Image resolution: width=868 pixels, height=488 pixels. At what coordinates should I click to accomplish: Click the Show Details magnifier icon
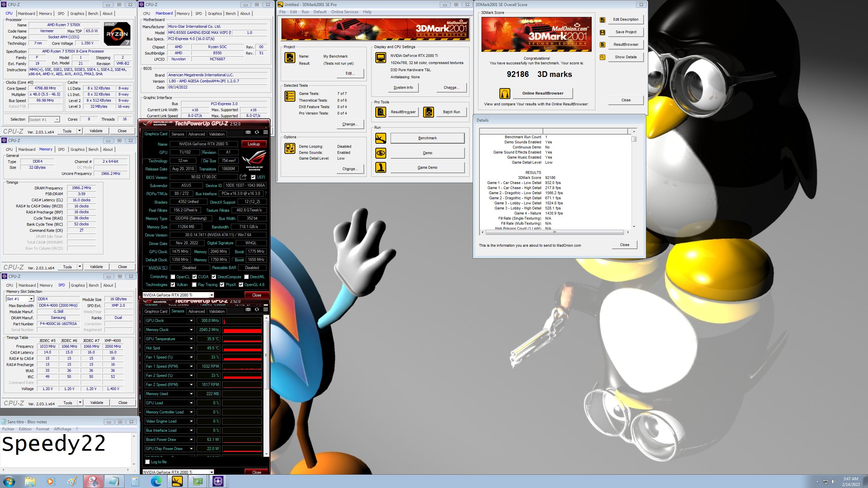point(603,57)
